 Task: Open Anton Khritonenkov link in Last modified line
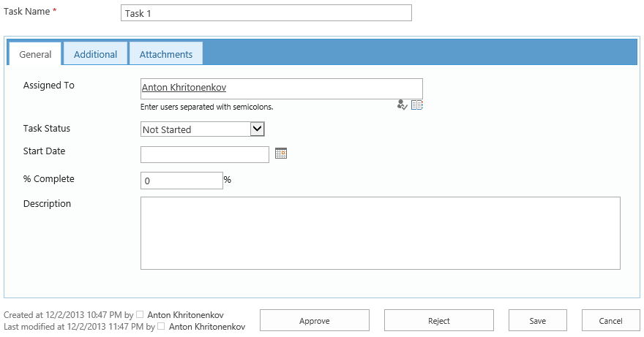click(x=207, y=327)
